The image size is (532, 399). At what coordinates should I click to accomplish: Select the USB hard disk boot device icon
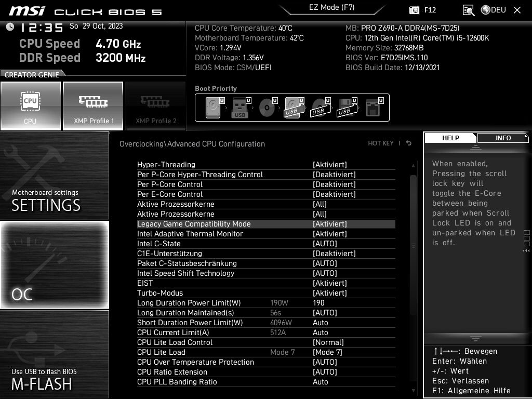pos(294,108)
